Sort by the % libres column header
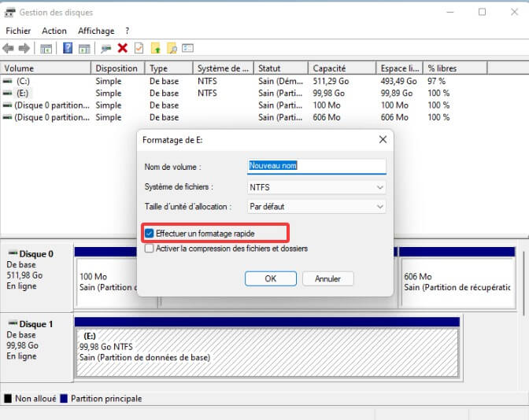The width and height of the screenshot is (529, 420). click(456, 68)
